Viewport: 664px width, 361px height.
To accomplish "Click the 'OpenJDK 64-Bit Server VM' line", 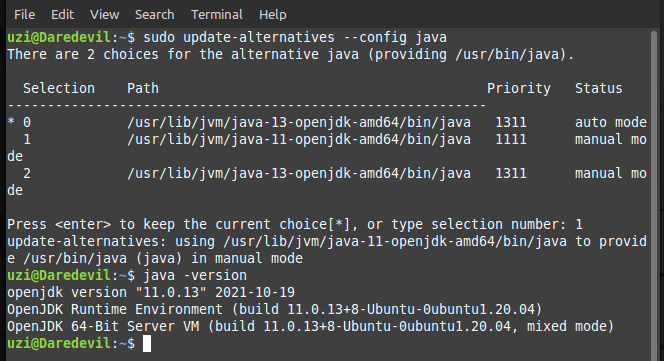I will tap(310, 326).
